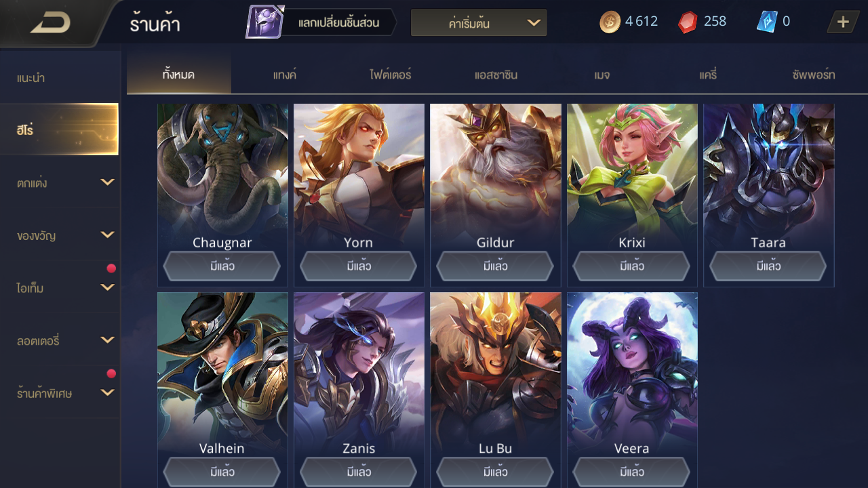Click the มีแล้ว button under Chaugnar
Screen dimensions: 868x488
[x=222, y=266]
